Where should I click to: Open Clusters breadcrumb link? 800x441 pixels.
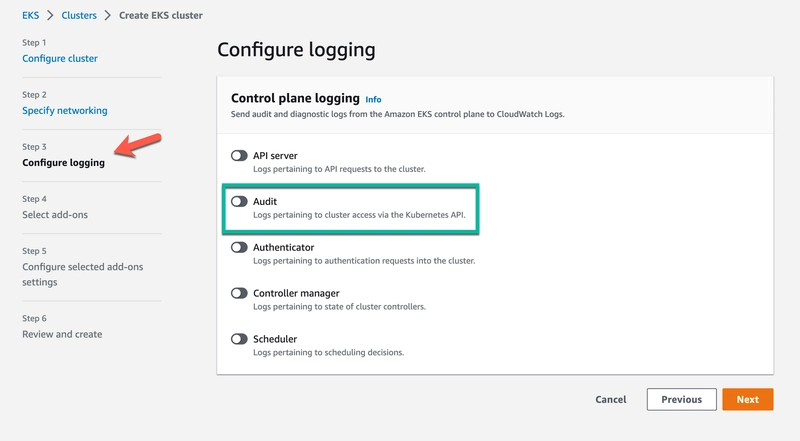tap(80, 16)
